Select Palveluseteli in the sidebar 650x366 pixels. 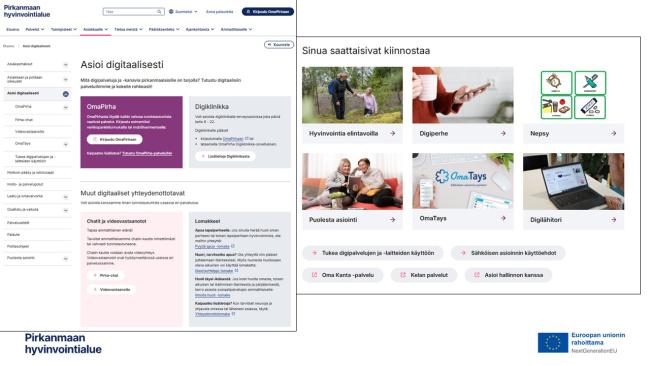point(18,223)
